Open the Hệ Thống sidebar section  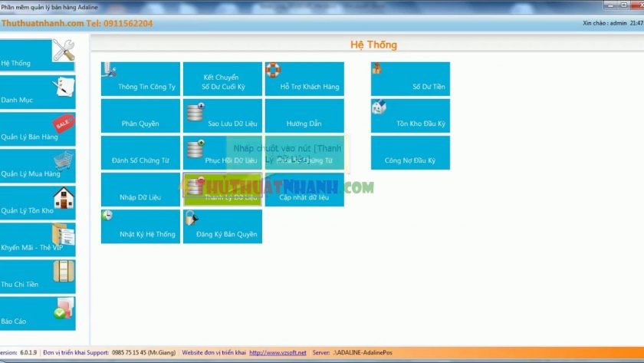tap(38, 55)
